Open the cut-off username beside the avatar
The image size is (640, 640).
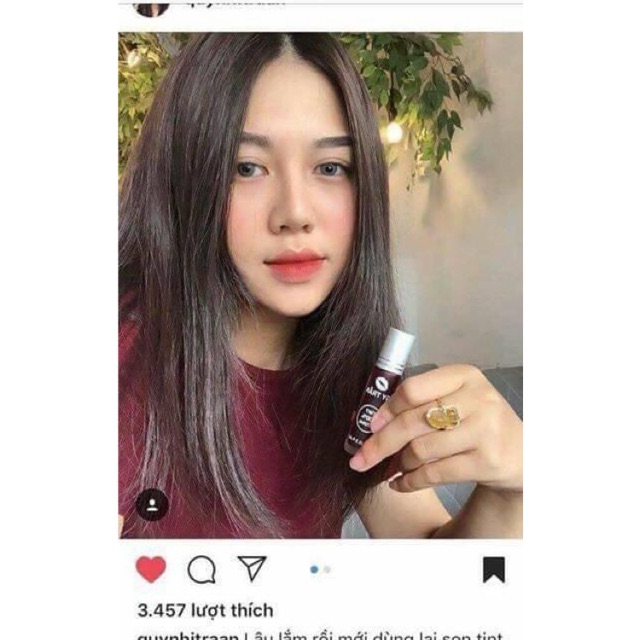click(233, 4)
